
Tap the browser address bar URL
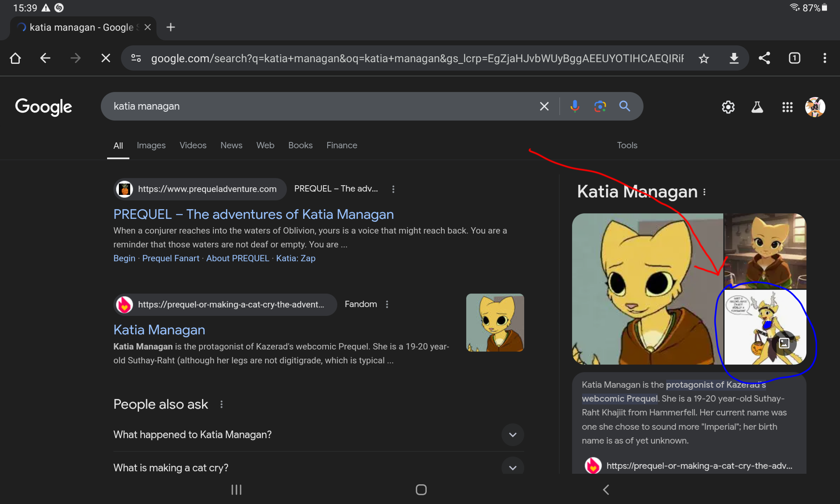(417, 58)
